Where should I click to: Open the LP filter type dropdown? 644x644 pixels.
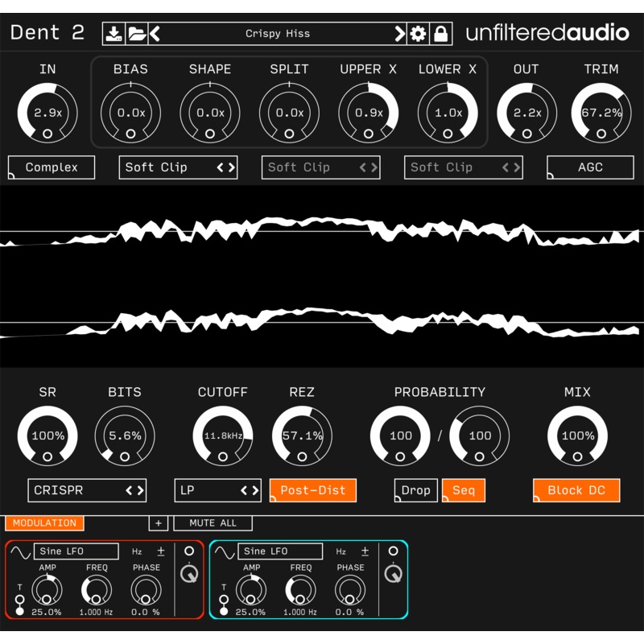217,490
